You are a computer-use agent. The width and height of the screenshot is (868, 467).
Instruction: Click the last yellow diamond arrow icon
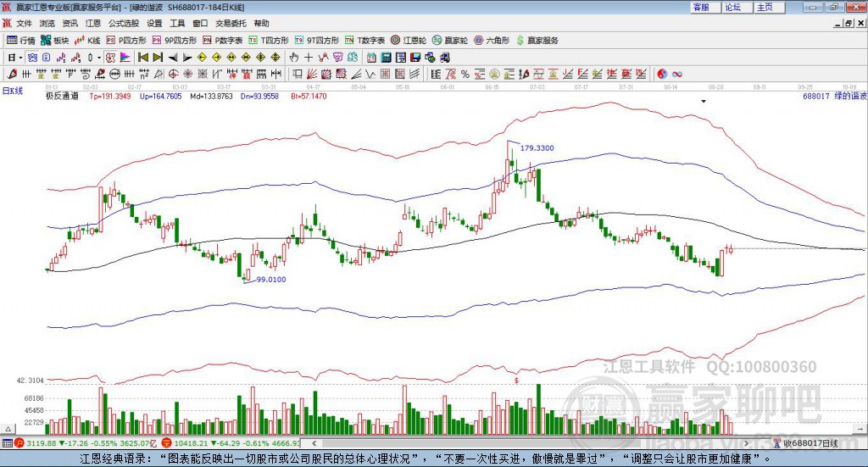tap(275, 58)
